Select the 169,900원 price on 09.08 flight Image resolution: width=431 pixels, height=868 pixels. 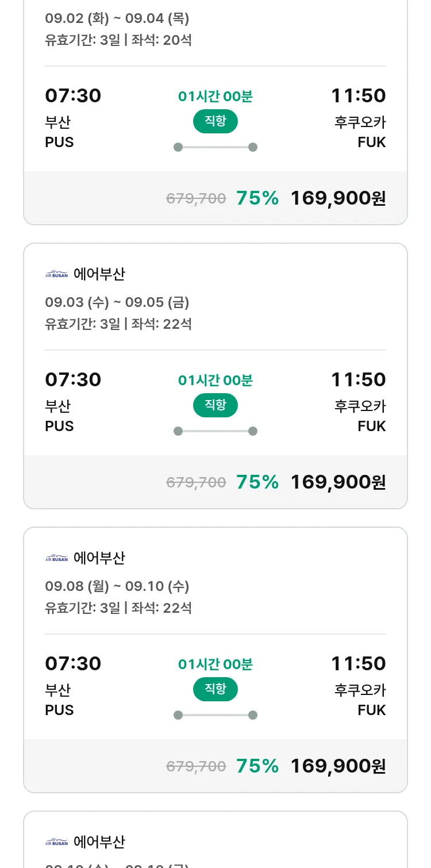[x=338, y=766]
